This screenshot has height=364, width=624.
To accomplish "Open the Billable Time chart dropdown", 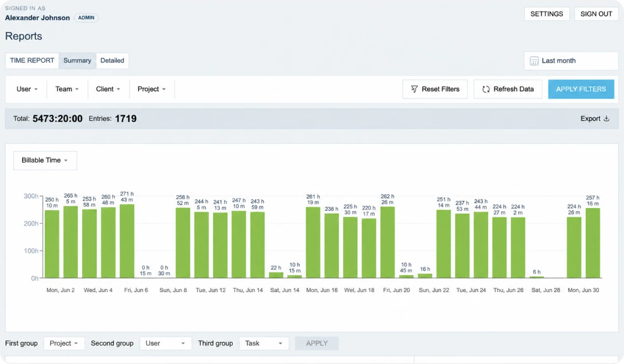I will click(45, 160).
